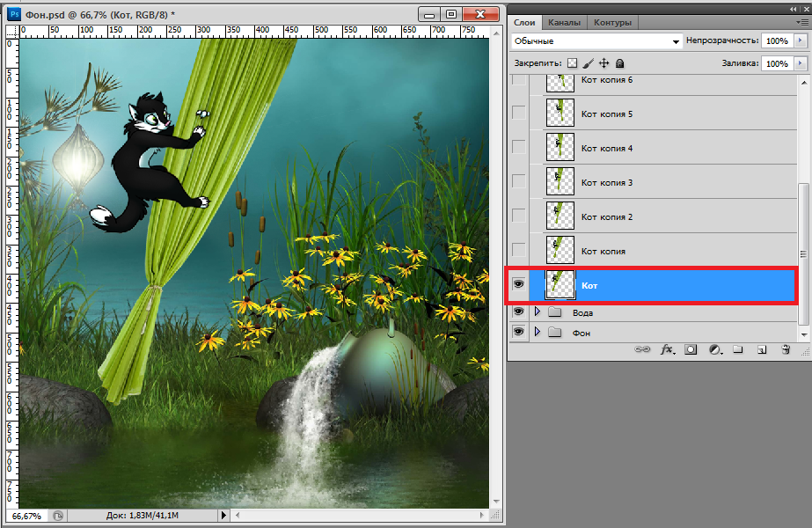Create a new adjustment layer
The width and height of the screenshot is (812, 528).
click(x=716, y=349)
